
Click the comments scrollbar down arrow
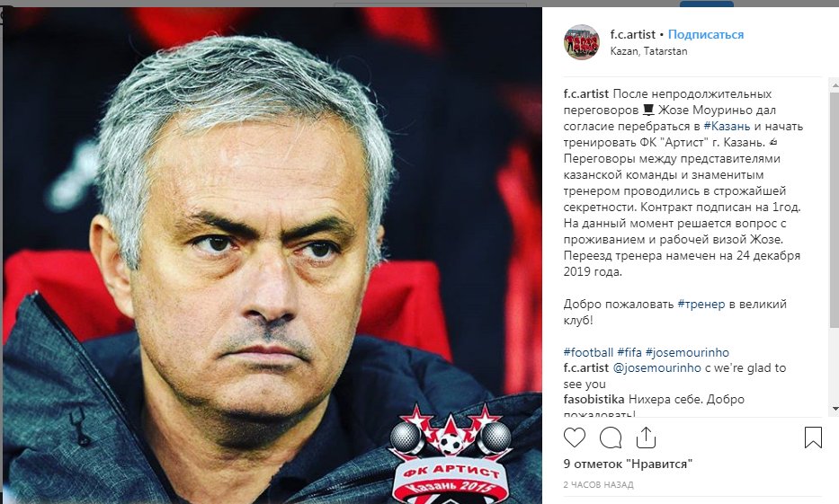click(835, 409)
